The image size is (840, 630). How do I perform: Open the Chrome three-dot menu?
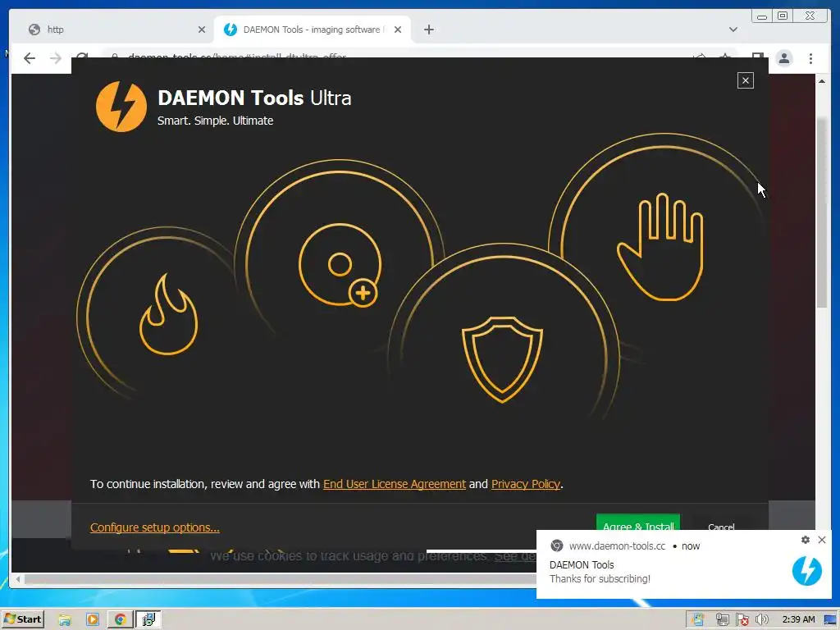click(810, 58)
